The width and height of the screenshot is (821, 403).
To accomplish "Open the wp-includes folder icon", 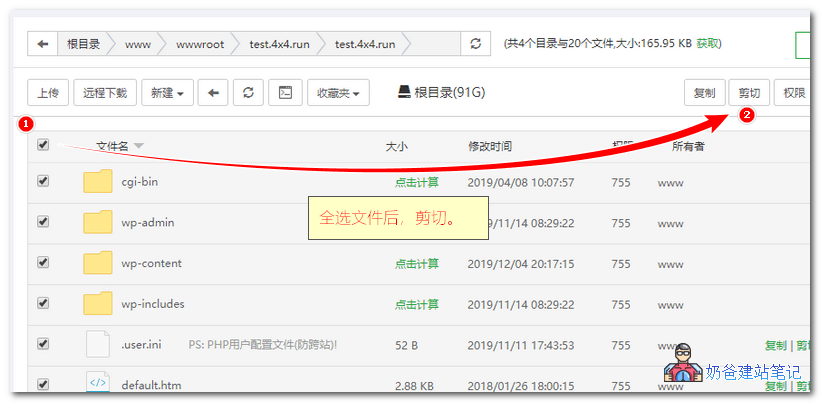I will point(98,304).
